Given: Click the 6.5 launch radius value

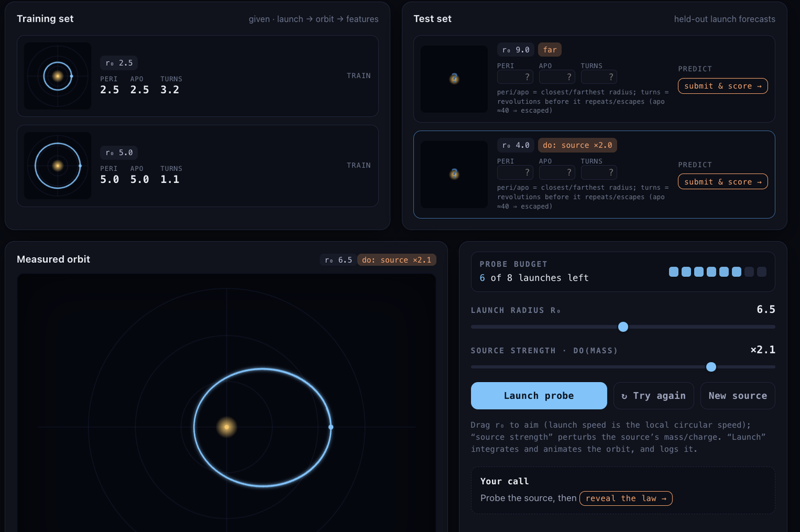Looking at the screenshot, I should pos(766,309).
